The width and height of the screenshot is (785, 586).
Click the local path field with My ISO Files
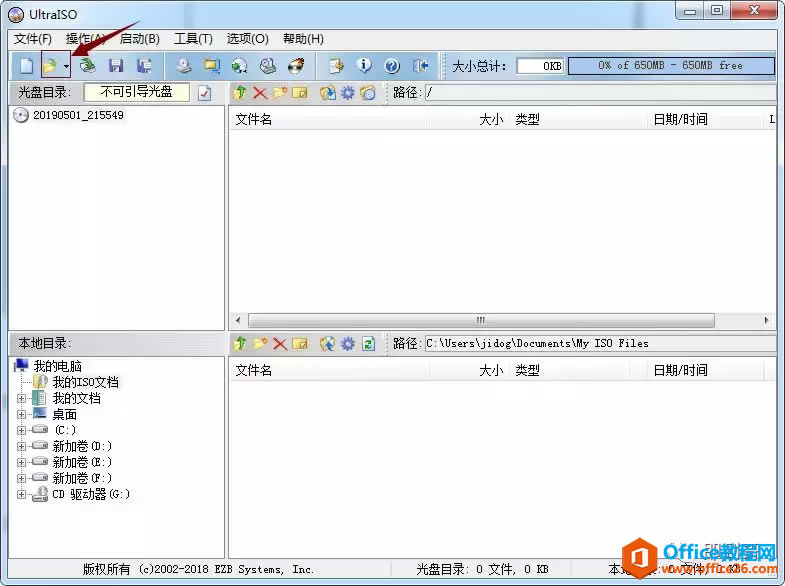(601, 343)
